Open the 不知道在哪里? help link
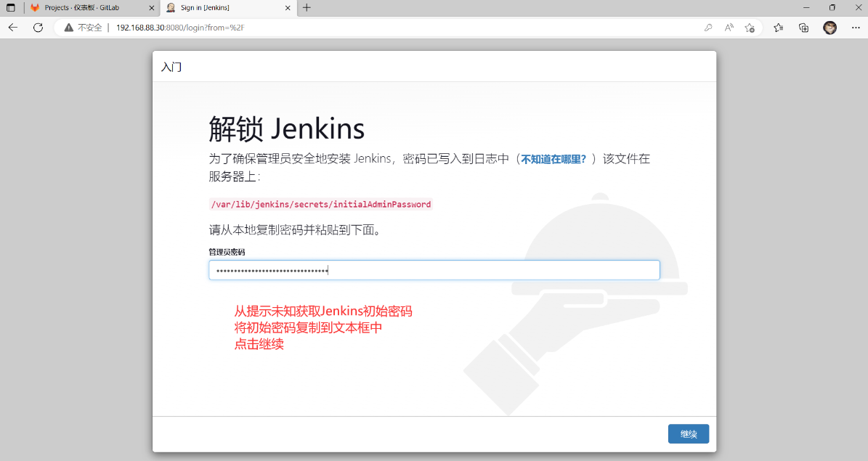The width and height of the screenshot is (868, 461). (553, 160)
